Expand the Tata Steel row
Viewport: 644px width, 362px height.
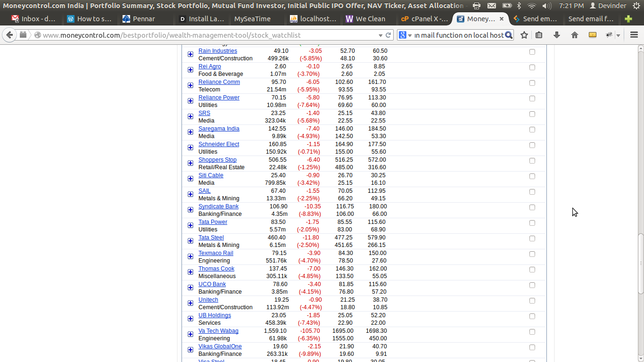point(190,241)
